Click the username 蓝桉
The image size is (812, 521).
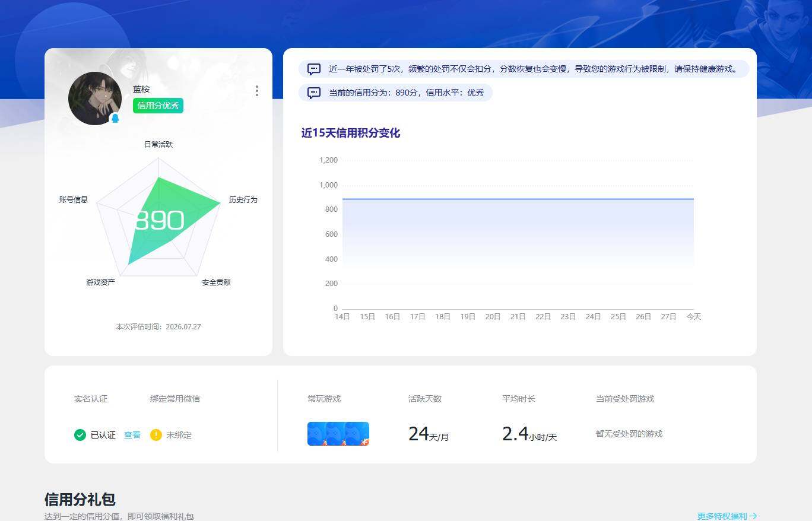tap(141, 89)
